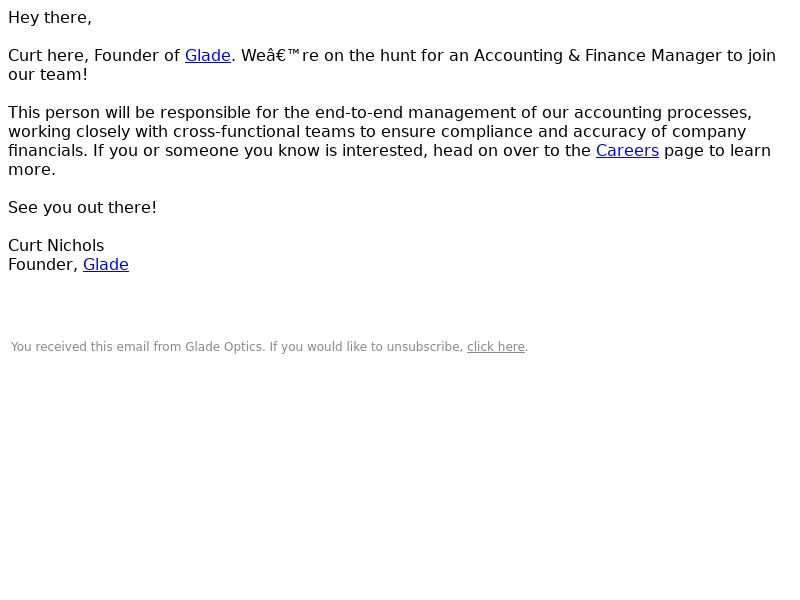Click the 'our team!' text
Viewport: 800px width, 600px height.
point(48,74)
